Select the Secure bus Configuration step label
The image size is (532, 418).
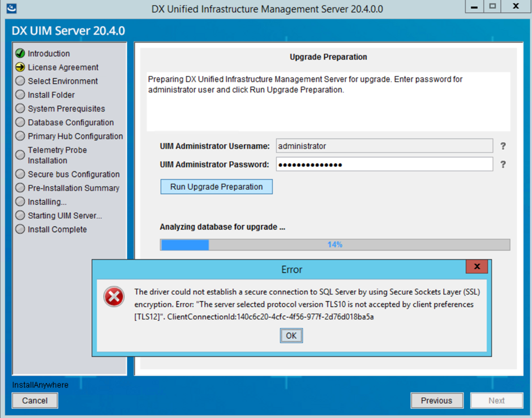click(74, 174)
